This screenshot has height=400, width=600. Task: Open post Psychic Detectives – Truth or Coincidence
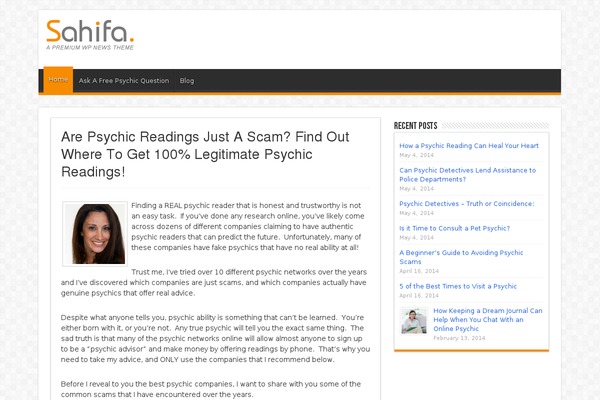click(466, 204)
